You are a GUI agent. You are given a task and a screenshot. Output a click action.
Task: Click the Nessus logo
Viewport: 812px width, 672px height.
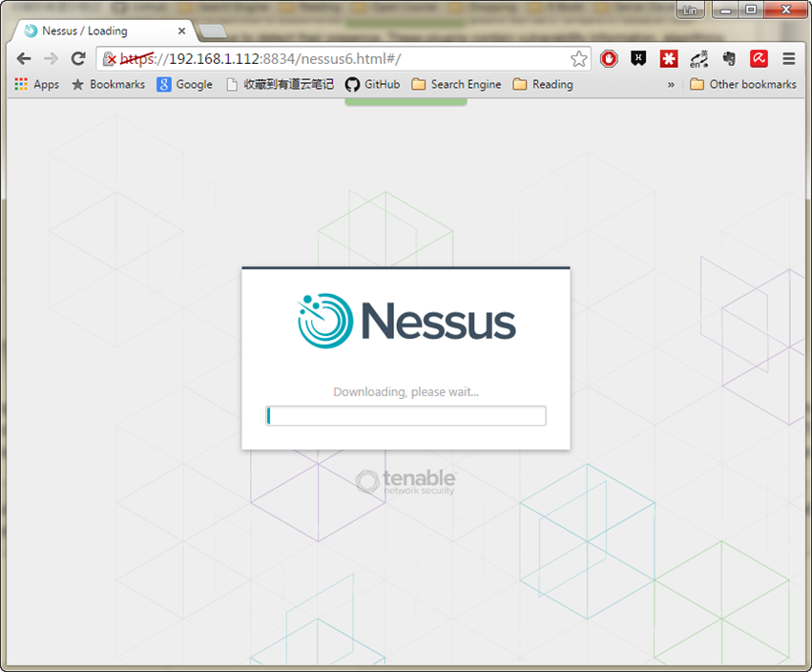407,322
